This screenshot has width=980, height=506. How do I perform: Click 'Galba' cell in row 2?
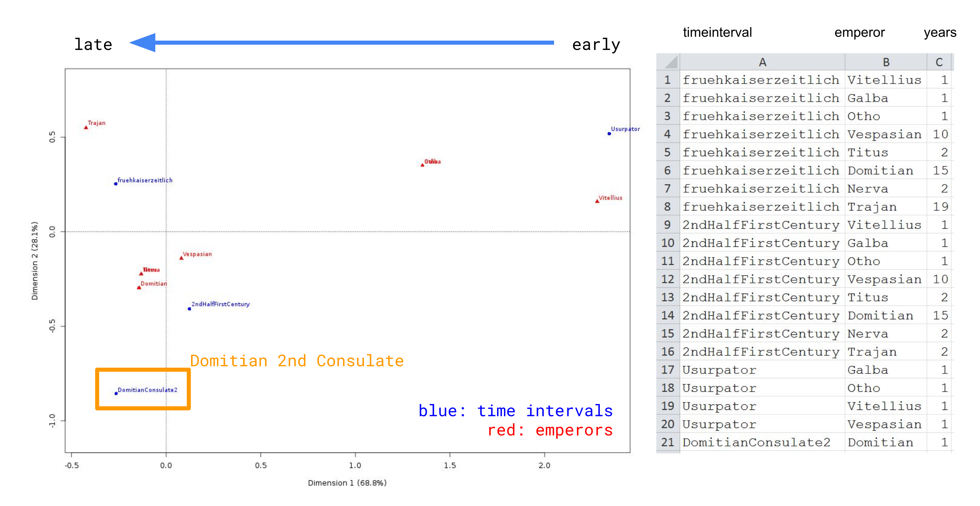[886, 98]
